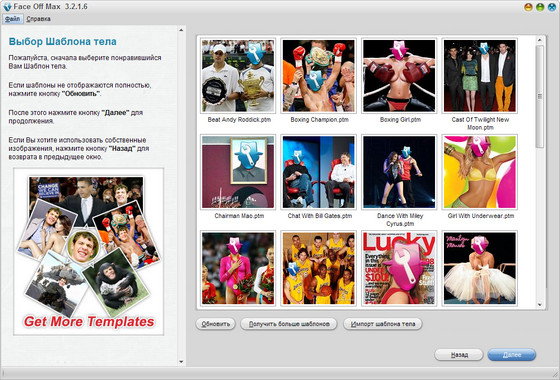Go back with the Назад button
This screenshot has width=560, height=380.
pyautogui.click(x=459, y=355)
